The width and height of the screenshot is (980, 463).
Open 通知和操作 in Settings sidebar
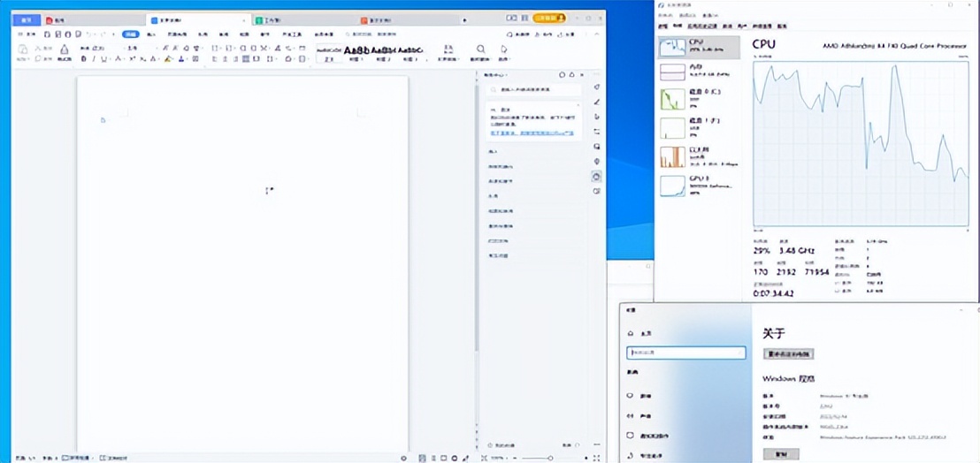[x=648, y=436]
